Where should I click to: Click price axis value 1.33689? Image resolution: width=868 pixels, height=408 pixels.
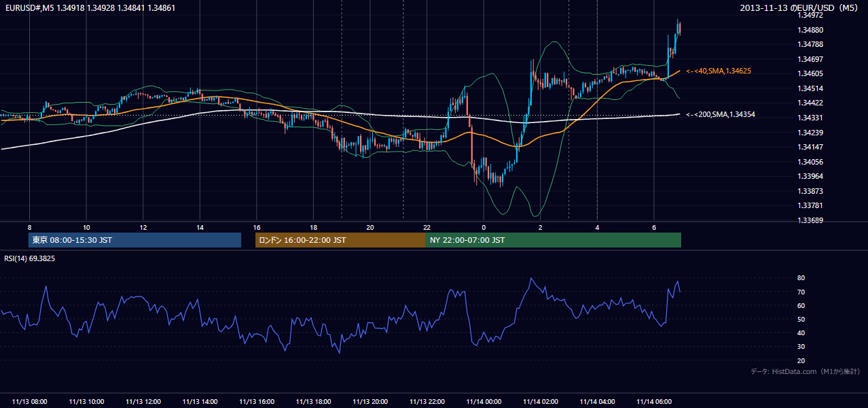810,220
